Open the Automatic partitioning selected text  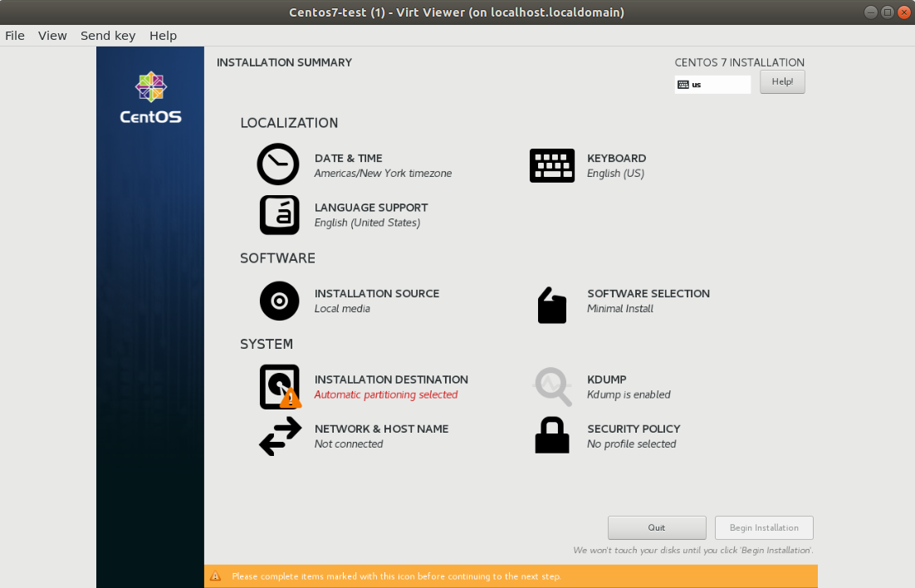[x=386, y=394]
